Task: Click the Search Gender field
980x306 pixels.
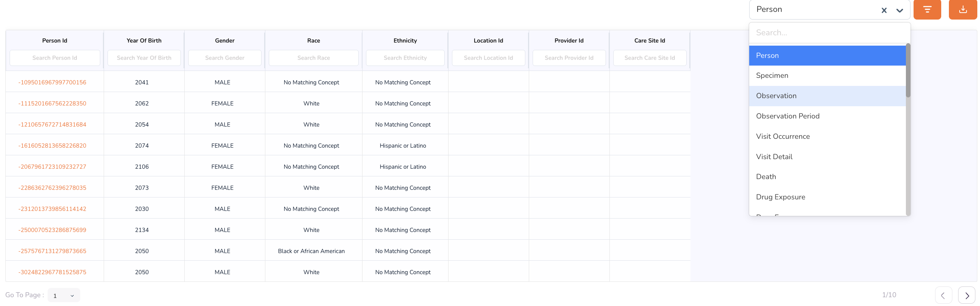Action: click(225, 58)
